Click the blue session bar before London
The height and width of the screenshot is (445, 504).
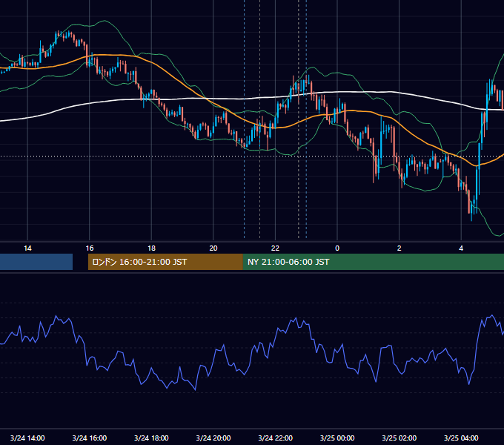[x=36, y=262]
